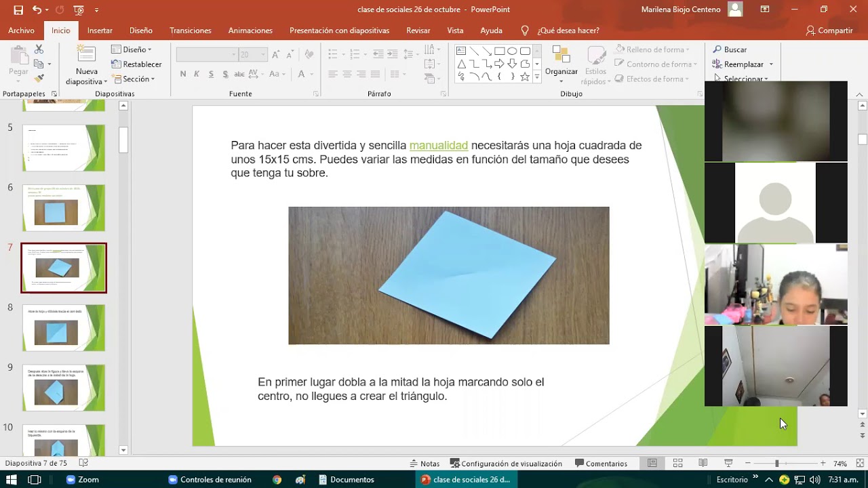
Task: Undo the last action
Action: coord(36,9)
